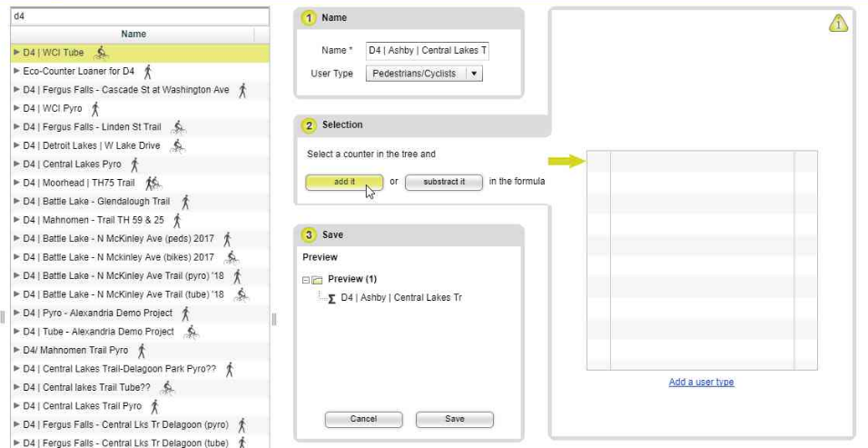Click the Cancel button
This screenshot has height=448, width=868.
pos(363,419)
